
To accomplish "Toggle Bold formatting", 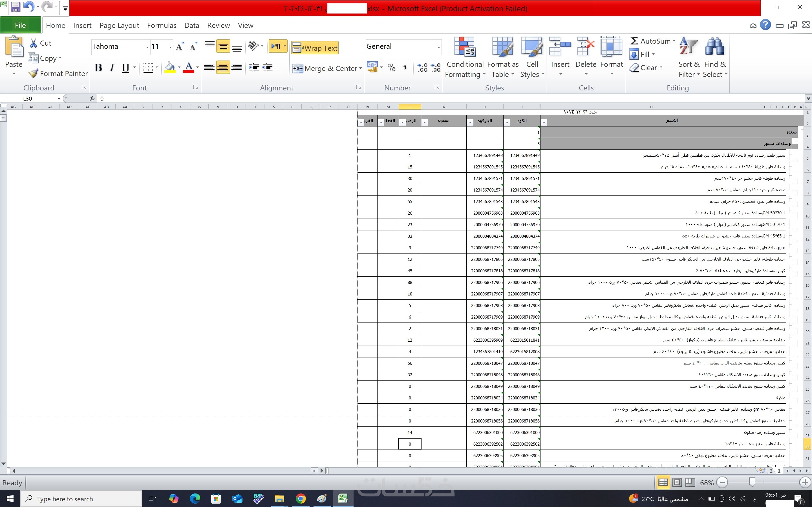I will pyautogui.click(x=98, y=68).
